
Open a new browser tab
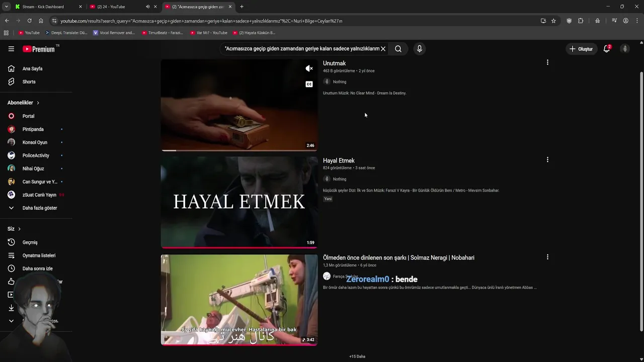(242, 7)
